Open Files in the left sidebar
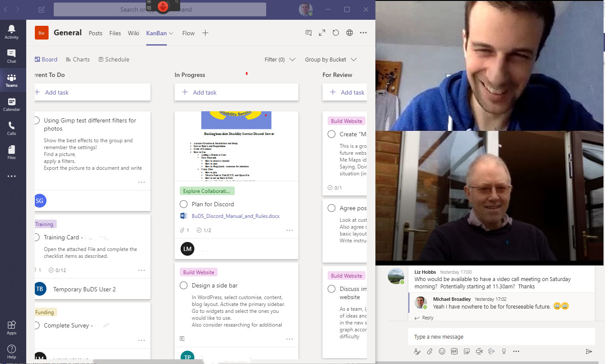This screenshot has width=605, height=364. tap(12, 153)
